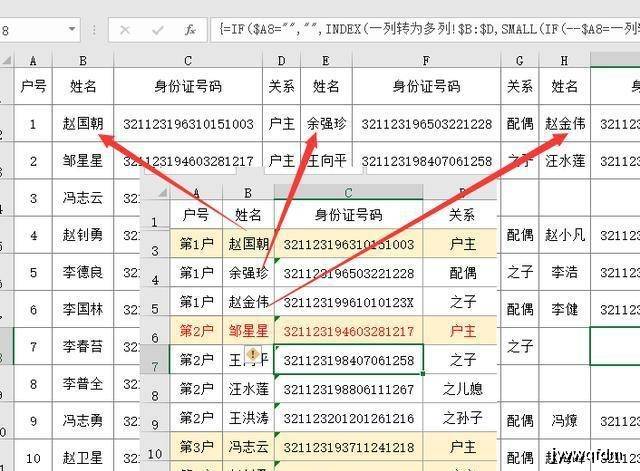
Task: Click cell 赵小凡 in outer sheet
Action: tap(565, 235)
